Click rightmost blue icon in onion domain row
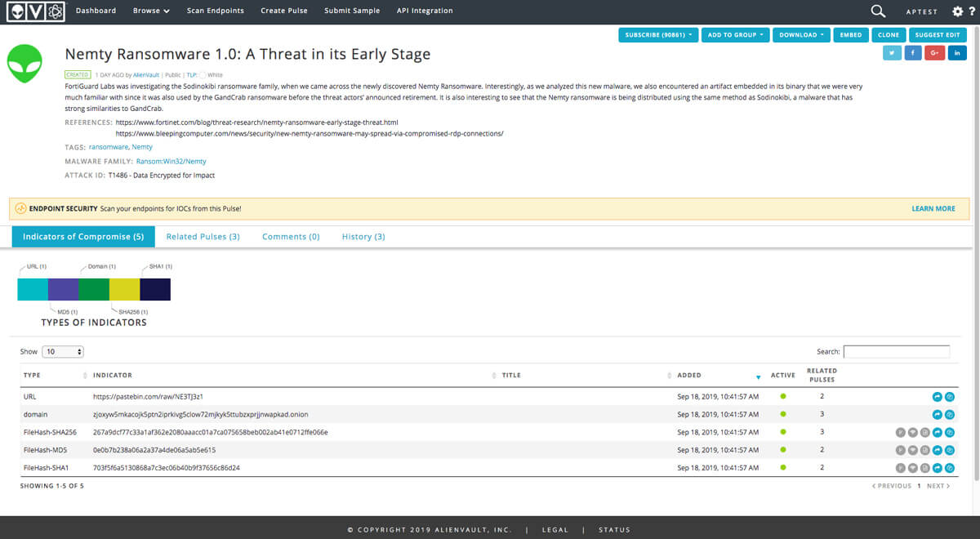980x539 pixels. coord(950,415)
